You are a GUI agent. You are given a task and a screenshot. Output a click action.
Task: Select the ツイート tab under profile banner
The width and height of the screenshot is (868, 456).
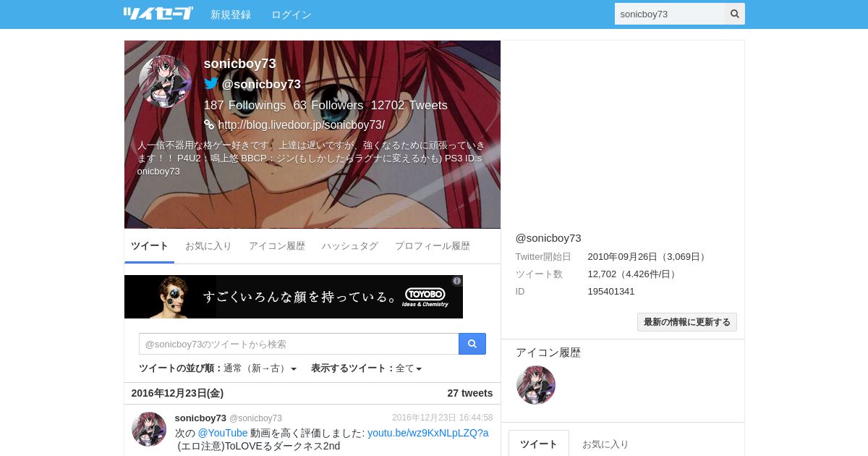point(150,246)
